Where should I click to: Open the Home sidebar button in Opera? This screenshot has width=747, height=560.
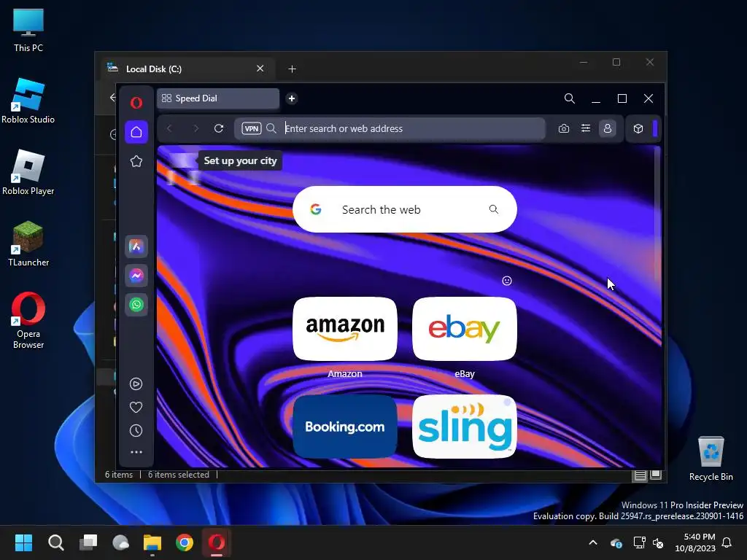tap(136, 132)
